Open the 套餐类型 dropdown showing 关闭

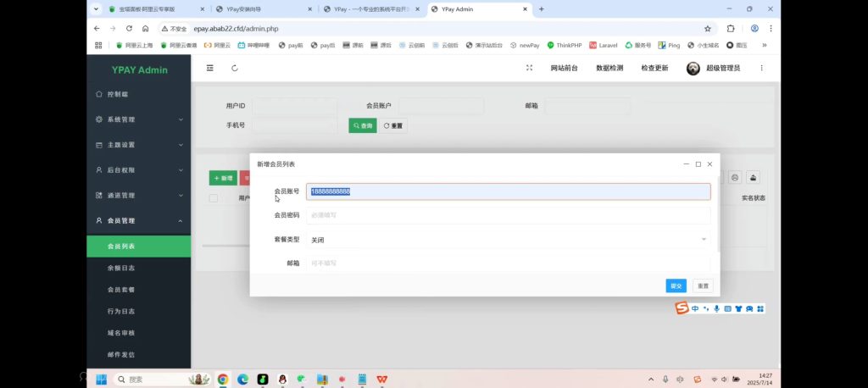click(508, 240)
